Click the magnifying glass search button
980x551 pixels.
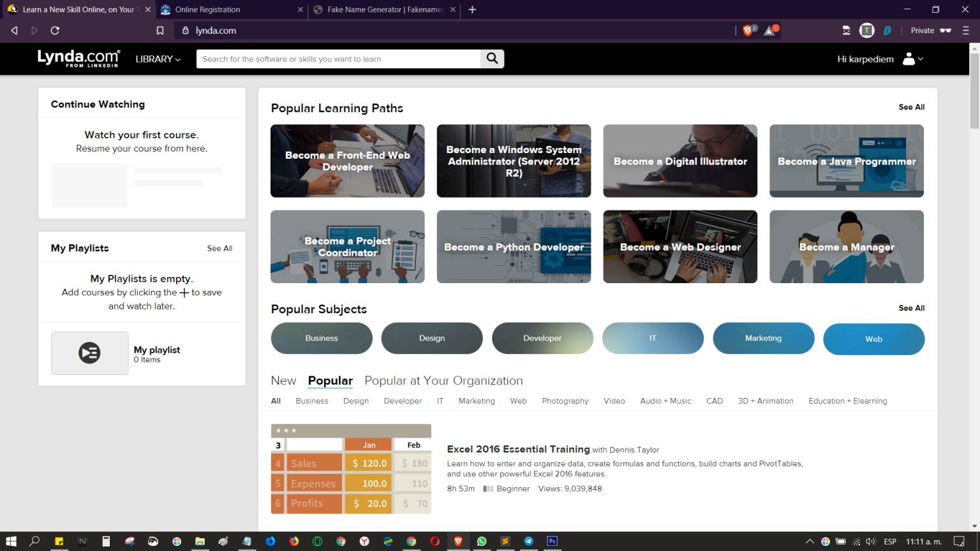492,59
